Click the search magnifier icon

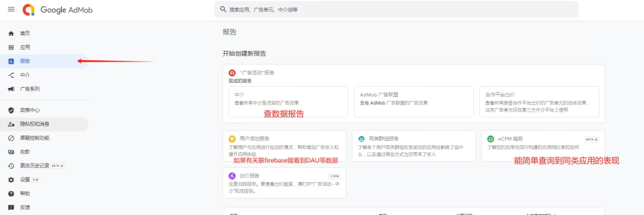pyautogui.click(x=223, y=9)
